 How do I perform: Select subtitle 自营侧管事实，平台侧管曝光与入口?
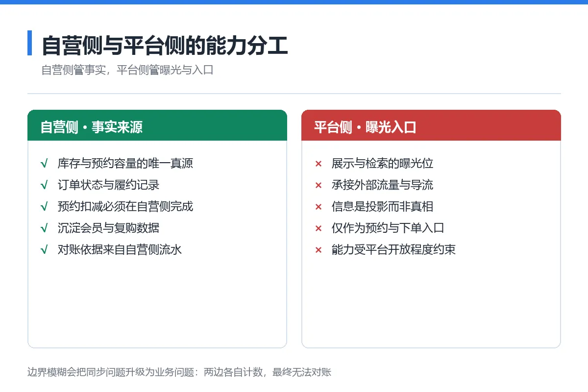tap(127, 70)
